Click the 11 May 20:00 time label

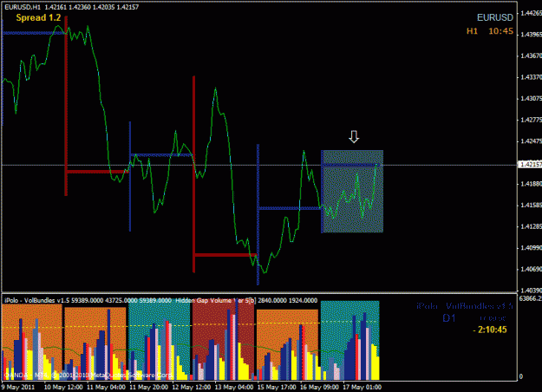[x=148, y=387]
